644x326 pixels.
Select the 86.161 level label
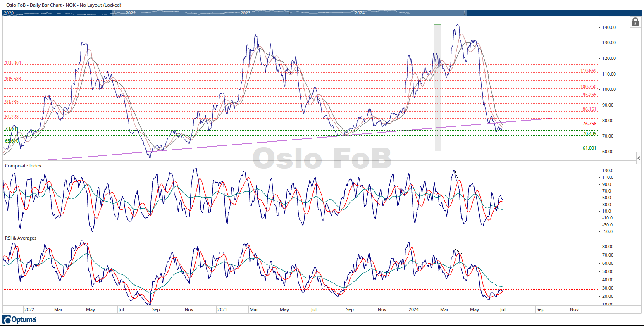point(589,109)
